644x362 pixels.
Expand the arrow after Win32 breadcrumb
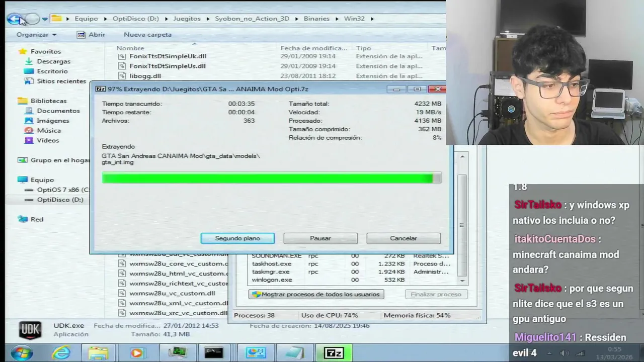372,19
